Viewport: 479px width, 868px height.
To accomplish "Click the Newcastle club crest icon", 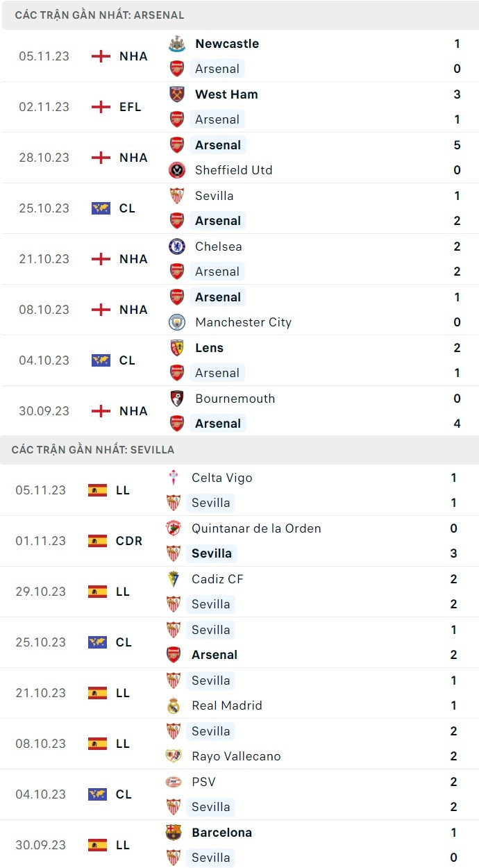I will [x=177, y=44].
